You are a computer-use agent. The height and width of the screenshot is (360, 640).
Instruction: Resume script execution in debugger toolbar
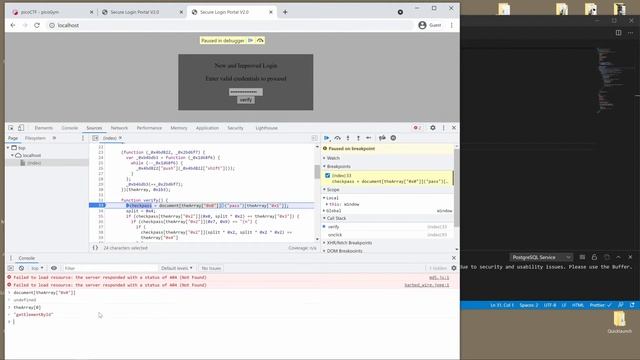pyautogui.click(x=327, y=138)
